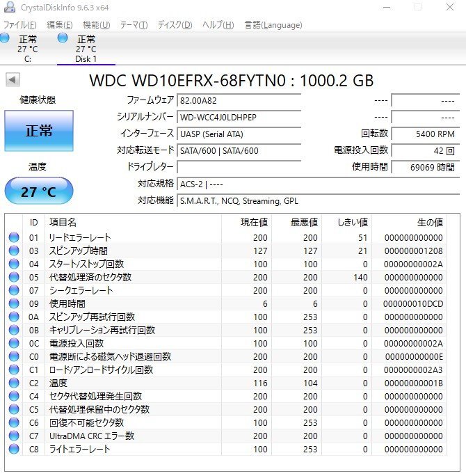Click current value 116 in 温度 row
The width and height of the screenshot is (466, 476).
click(x=260, y=383)
